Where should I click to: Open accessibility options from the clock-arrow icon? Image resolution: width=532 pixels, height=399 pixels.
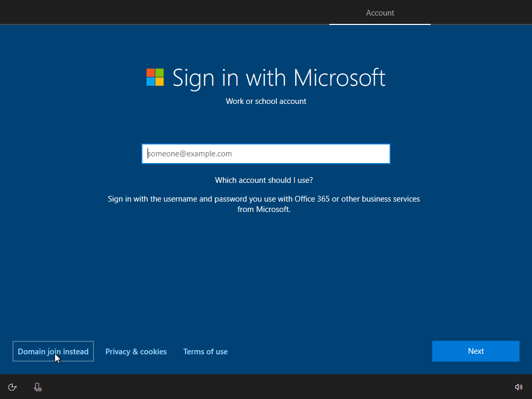click(x=12, y=387)
